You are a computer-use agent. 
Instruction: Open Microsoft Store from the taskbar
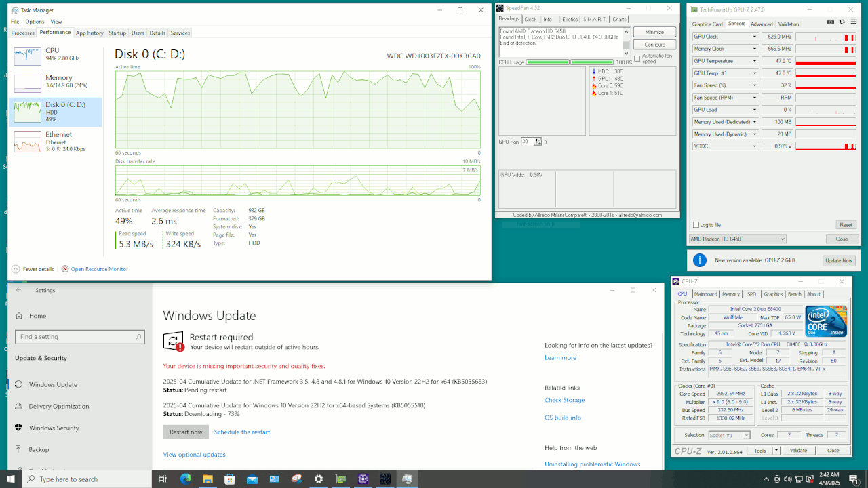[x=230, y=479]
